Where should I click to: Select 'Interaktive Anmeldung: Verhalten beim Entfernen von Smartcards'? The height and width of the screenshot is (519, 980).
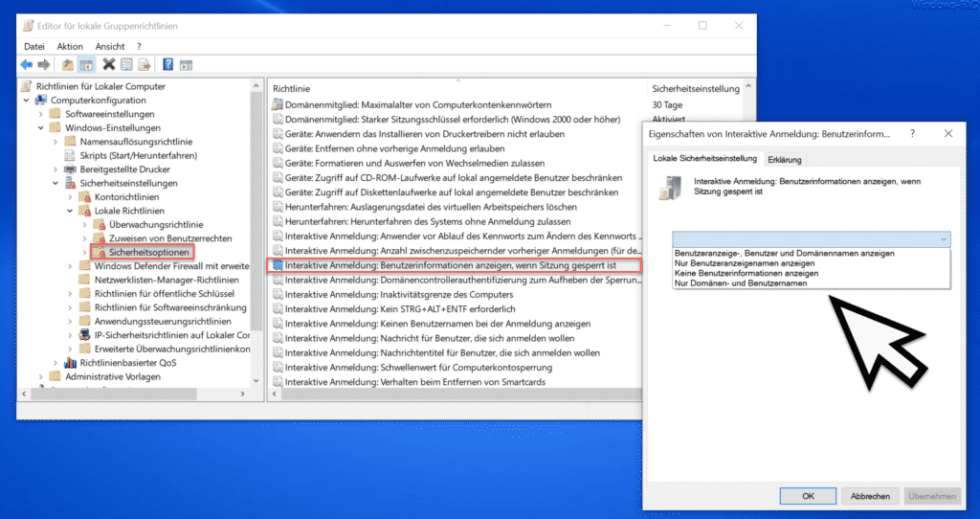(x=415, y=382)
